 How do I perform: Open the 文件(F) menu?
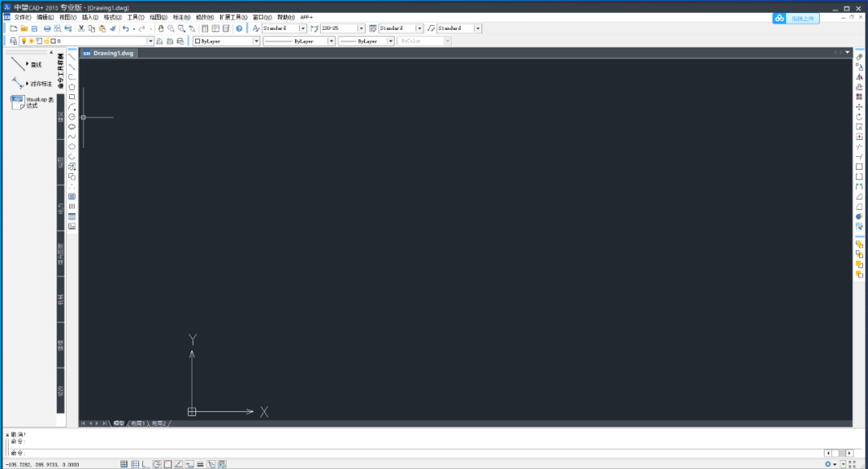point(23,17)
